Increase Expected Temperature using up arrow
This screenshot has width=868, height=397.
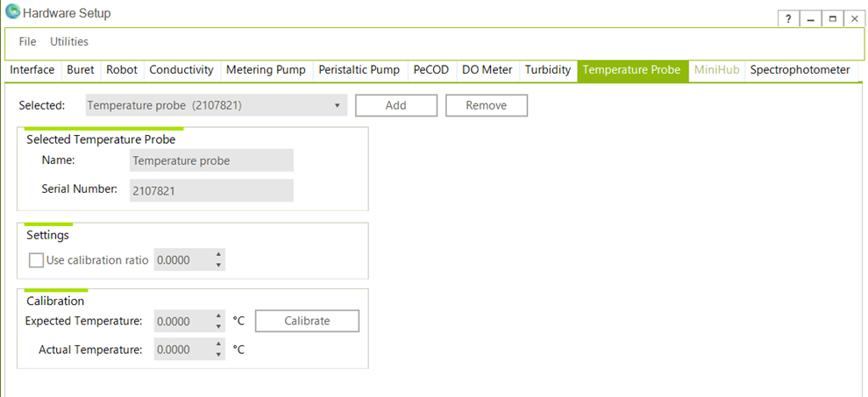[219, 316]
